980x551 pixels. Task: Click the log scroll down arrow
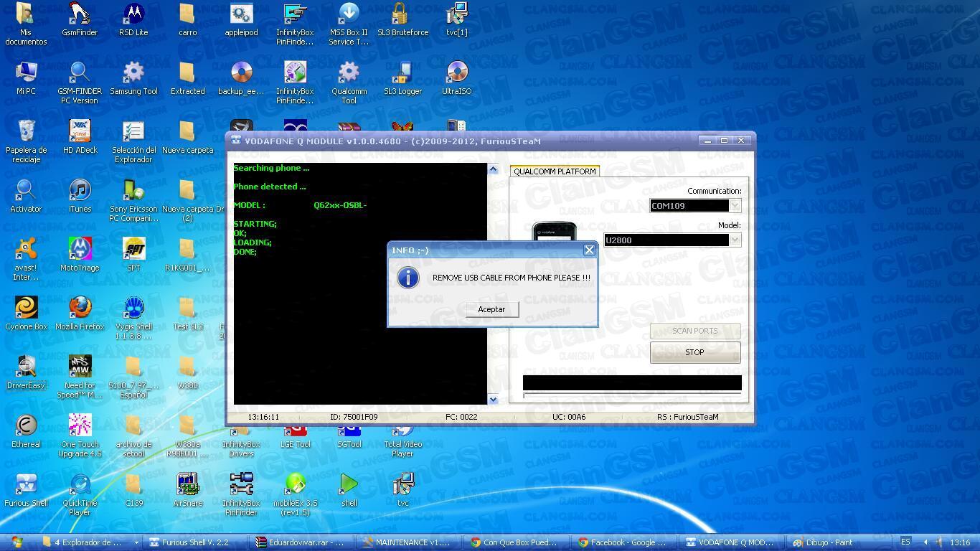click(493, 400)
